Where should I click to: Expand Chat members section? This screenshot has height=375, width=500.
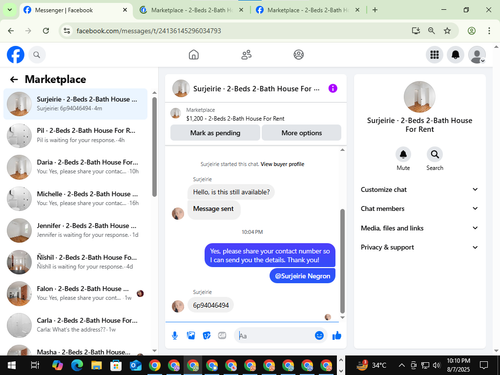pos(419,208)
